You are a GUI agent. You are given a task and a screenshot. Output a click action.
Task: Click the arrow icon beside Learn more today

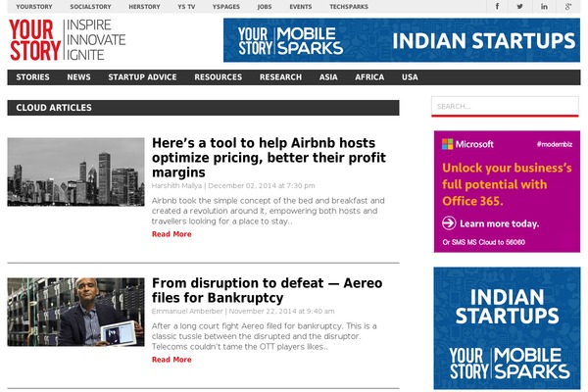pyautogui.click(x=449, y=223)
